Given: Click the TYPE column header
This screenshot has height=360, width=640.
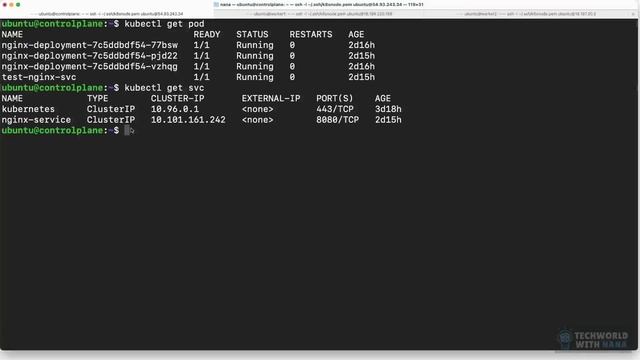Looking at the screenshot, I should point(98,98).
